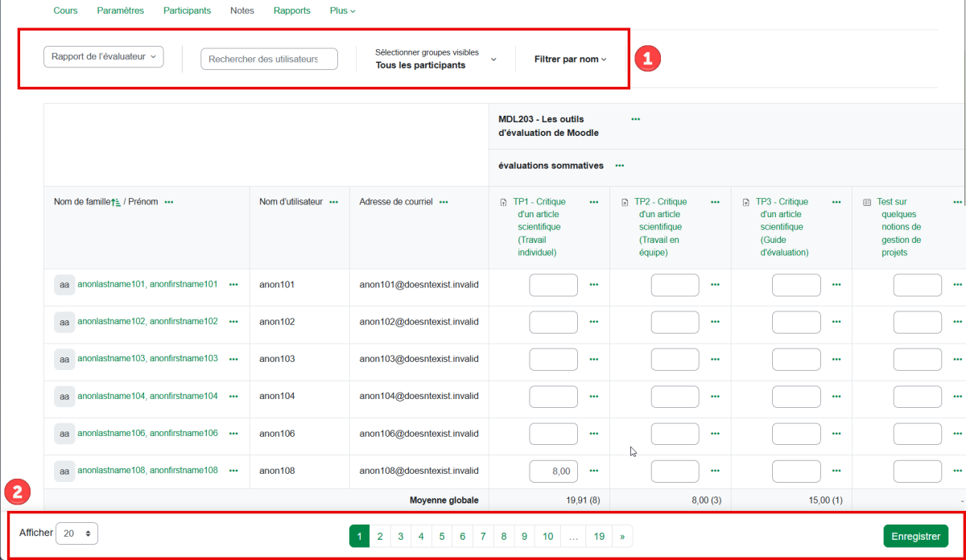Image resolution: width=966 pixels, height=560 pixels.
Task: Open cell actions beside the 8,00 grade
Action: click(x=594, y=471)
